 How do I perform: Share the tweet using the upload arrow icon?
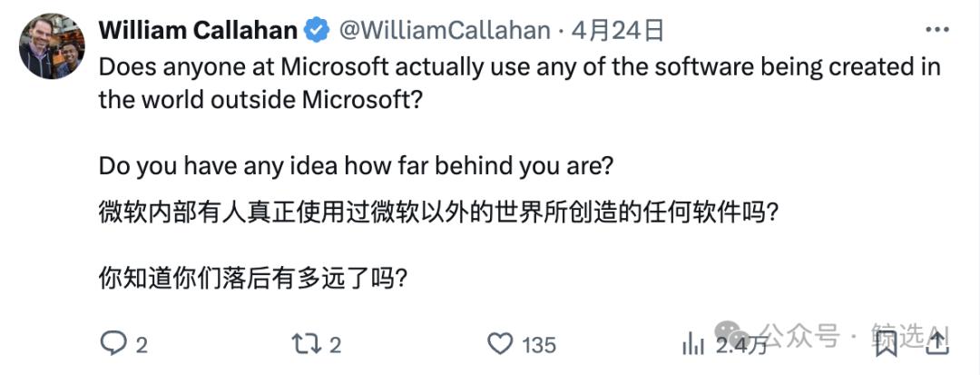(x=937, y=343)
